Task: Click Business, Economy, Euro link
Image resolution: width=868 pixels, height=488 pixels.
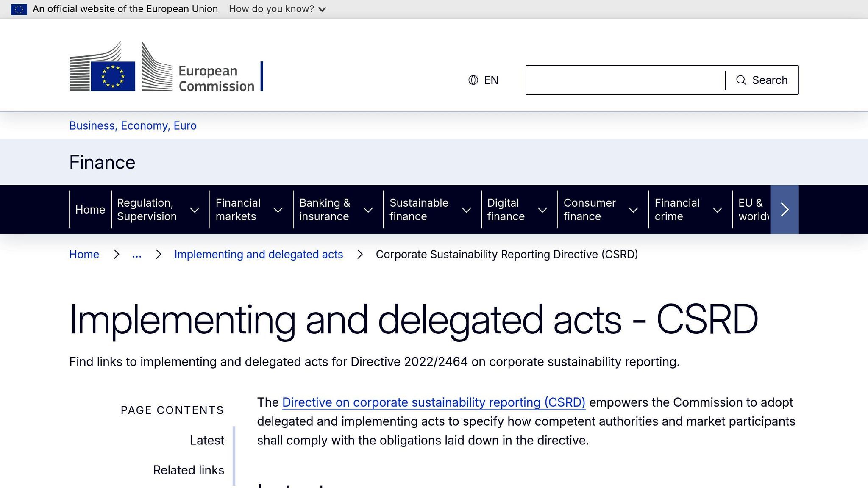Action: click(133, 126)
